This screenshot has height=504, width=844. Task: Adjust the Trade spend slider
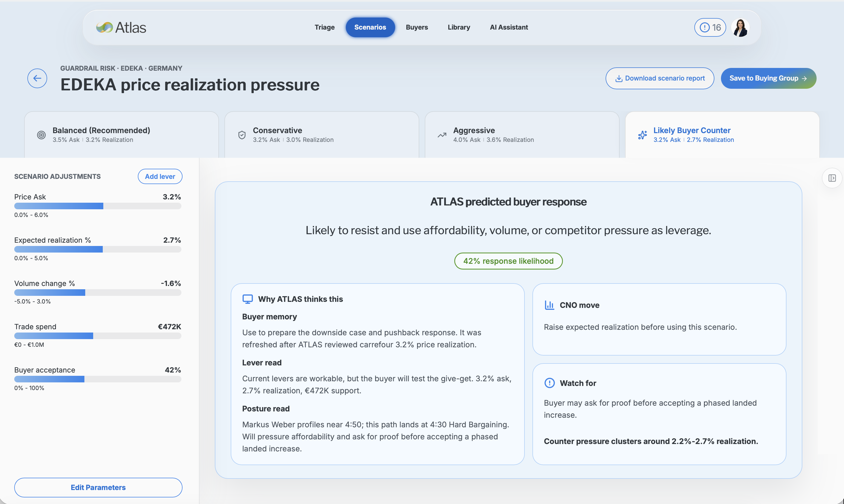tap(98, 336)
